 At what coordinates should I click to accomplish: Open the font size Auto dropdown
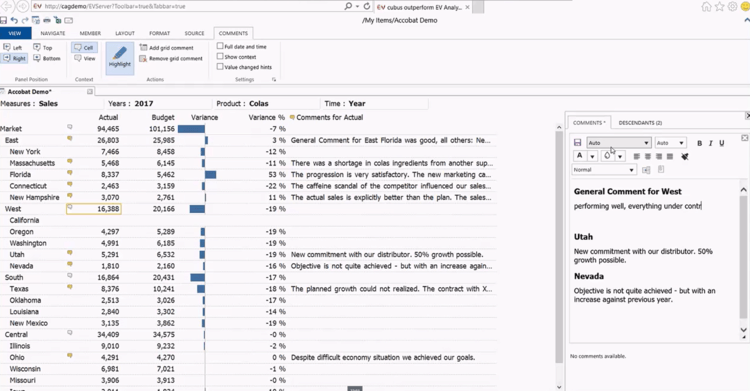(x=671, y=143)
